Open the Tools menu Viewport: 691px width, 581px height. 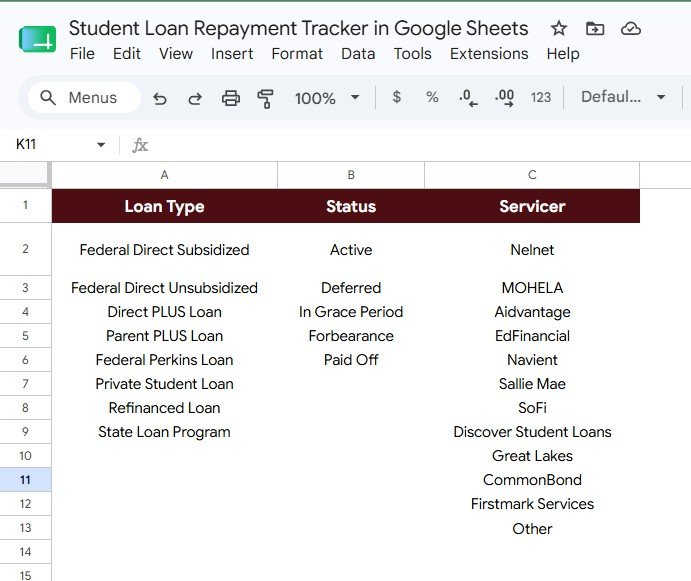[x=412, y=54]
